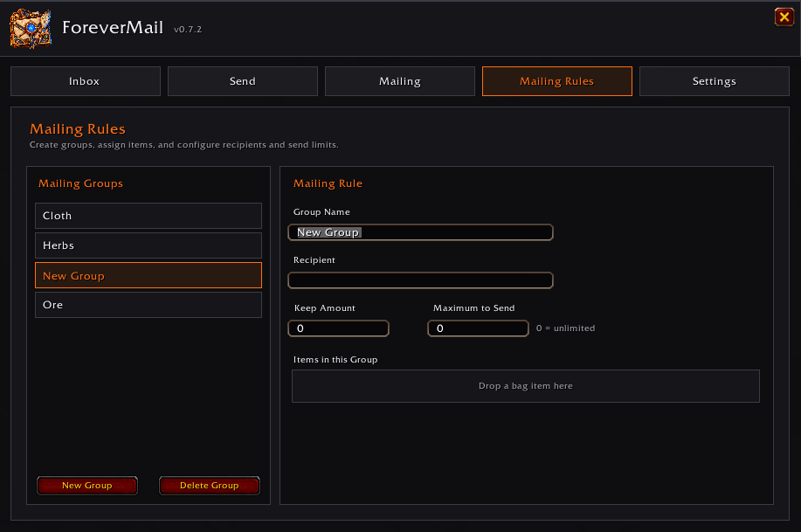The image size is (801, 532).
Task: Click the Mailing Groups panel heading
Action: coord(80,183)
